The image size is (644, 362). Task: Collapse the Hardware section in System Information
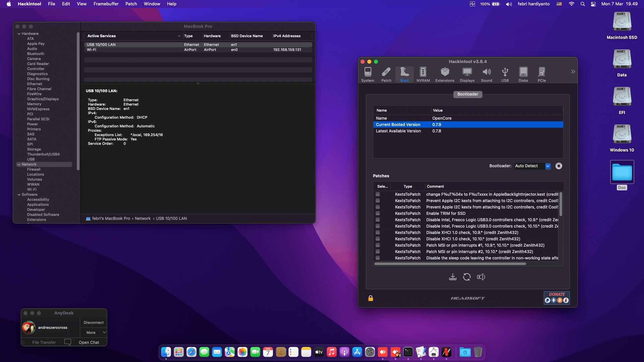[19, 34]
